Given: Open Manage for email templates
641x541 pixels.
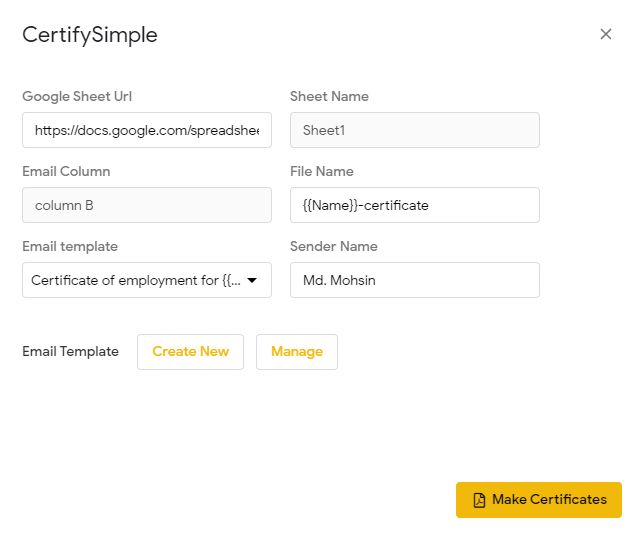Looking at the screenshot, I should 297,352.
